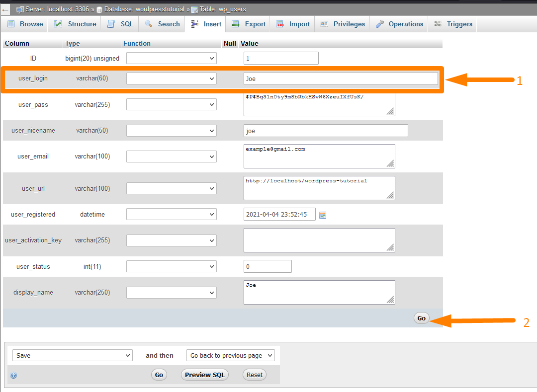Open the SQL tab
Screen dimensions: 537x392
[x=120, y=24]
